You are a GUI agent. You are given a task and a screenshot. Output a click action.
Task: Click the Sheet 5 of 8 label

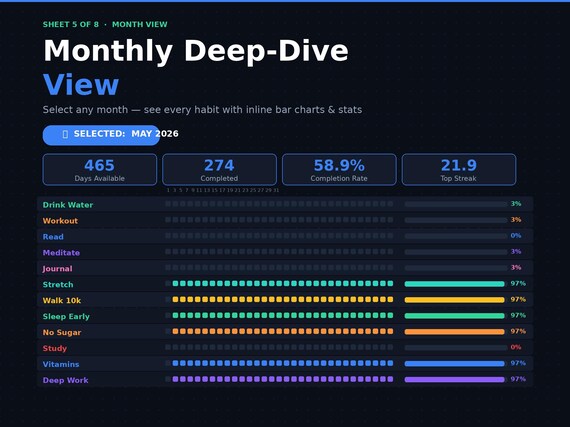click(x=71, y=24)
